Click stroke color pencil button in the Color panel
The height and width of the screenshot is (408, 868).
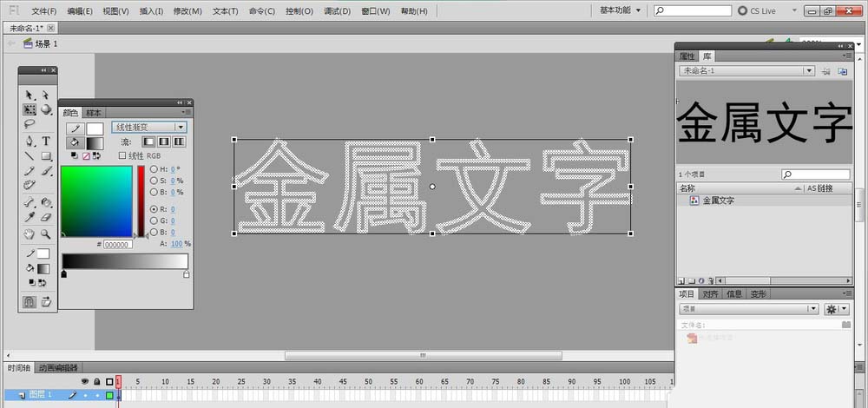tap(76, 128)
